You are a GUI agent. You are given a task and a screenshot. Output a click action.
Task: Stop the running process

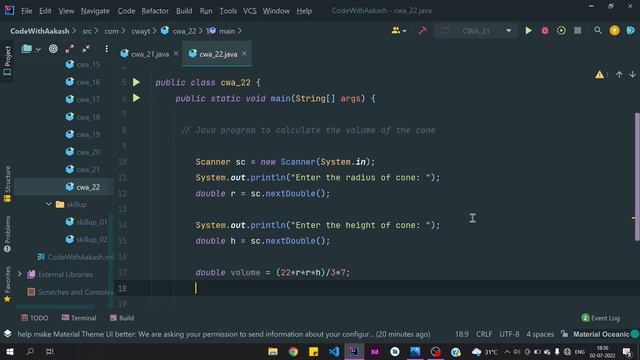(x=578, y=31)
